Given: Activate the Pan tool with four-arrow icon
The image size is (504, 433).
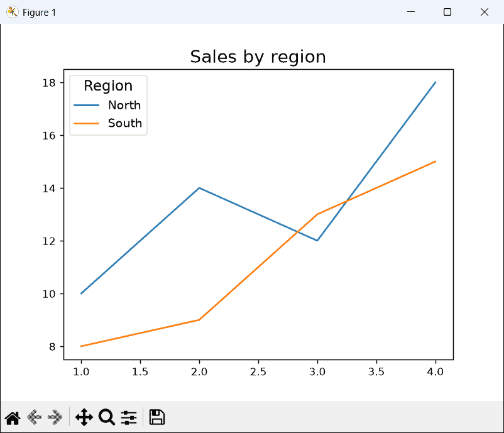Looking at the screenshot, I should pos(84,417).
